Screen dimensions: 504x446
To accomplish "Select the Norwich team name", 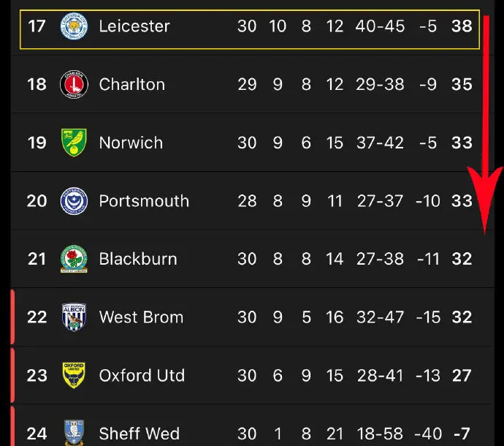I will pos(131,143).
